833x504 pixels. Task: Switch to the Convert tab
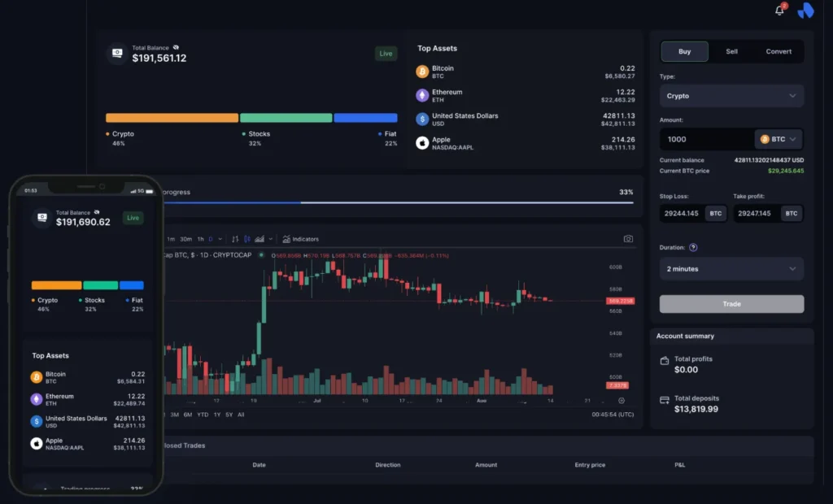pyautogui.click(x=778, y=50)
